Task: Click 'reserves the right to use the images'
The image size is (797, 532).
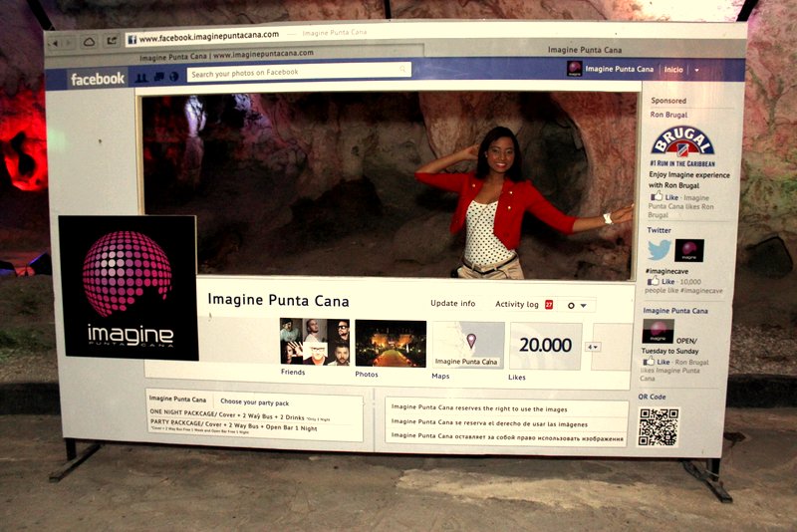Action: pyautogui.click(x=511, y=409)
